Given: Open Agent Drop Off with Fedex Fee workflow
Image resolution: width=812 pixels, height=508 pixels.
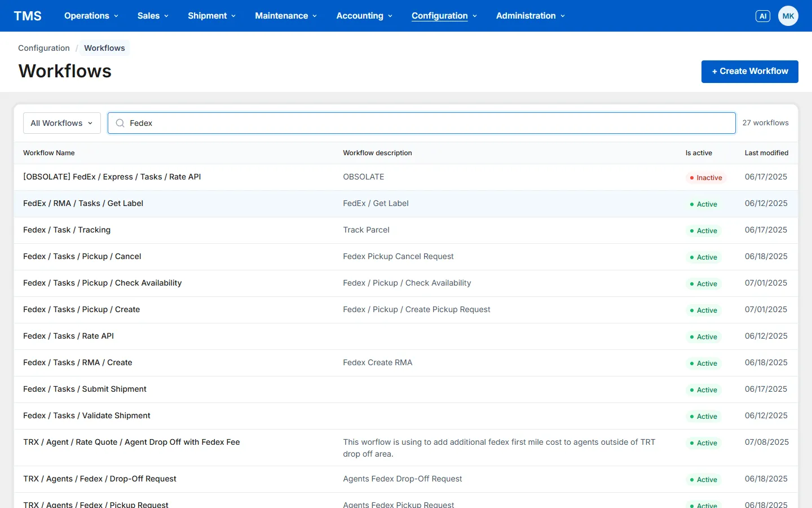Looking at the screenshot, I should pos(131,442).
